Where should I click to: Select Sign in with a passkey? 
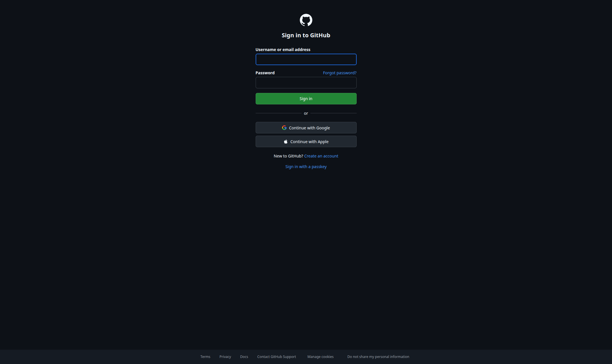click(306, 166)
